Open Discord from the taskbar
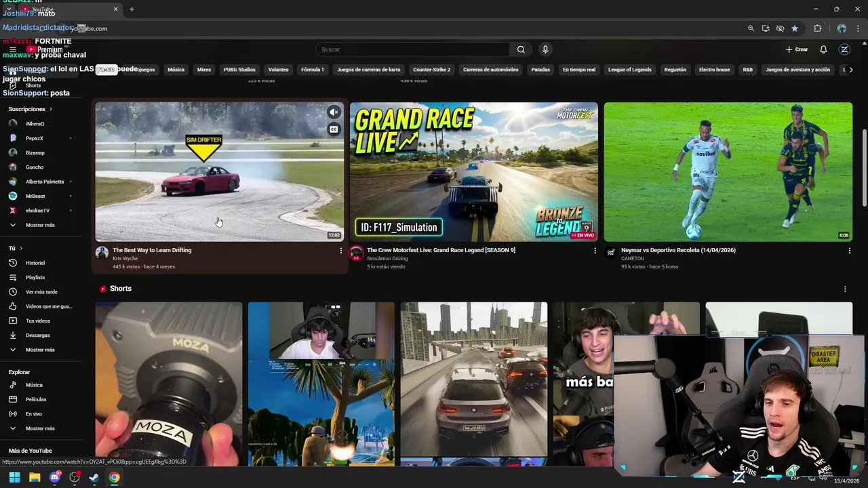 55,477
